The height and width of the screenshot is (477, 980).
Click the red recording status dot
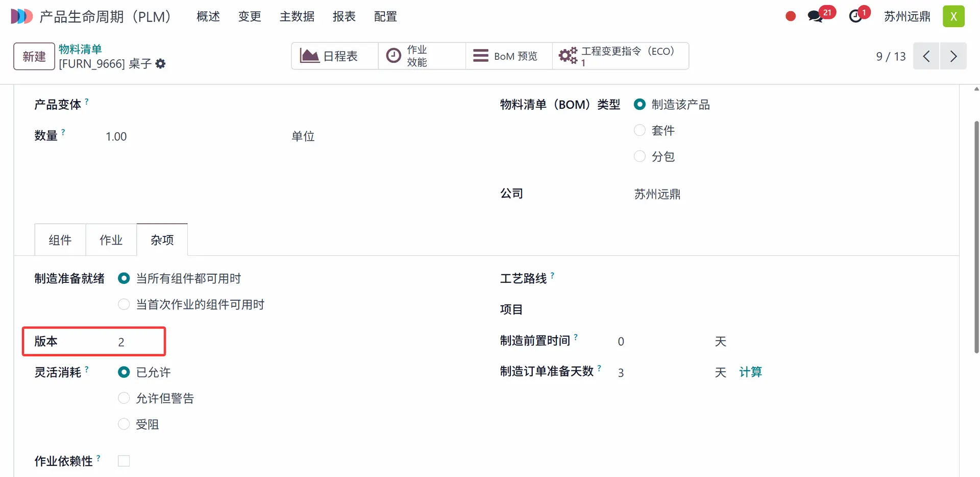coord(791,16)
